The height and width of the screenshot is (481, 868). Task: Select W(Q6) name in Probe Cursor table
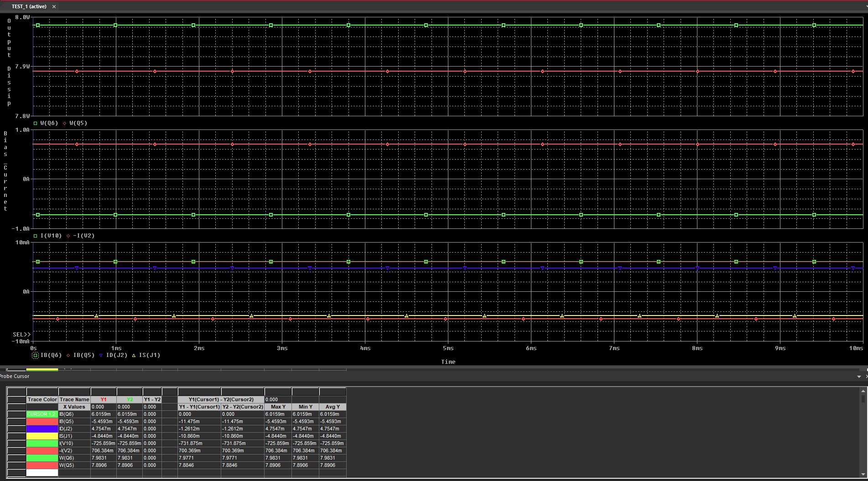pos(74,458)
